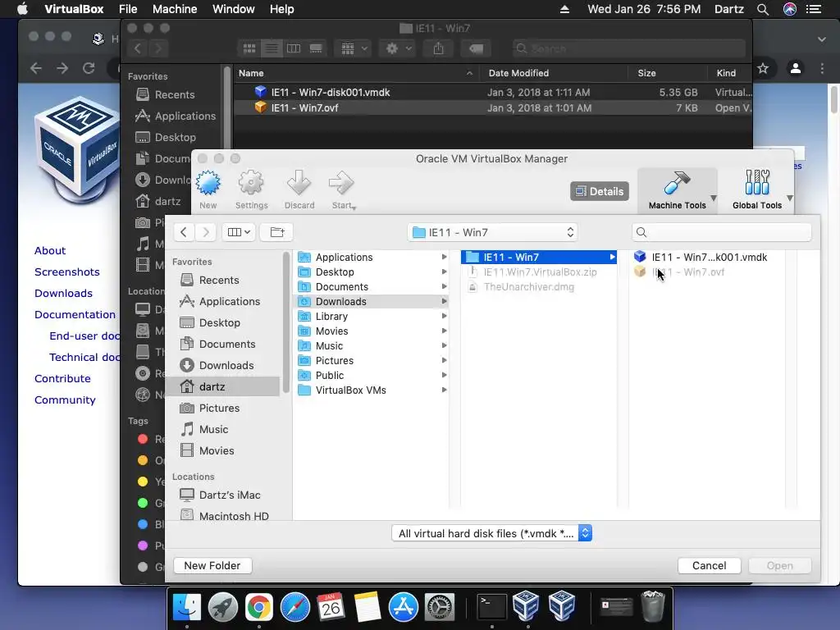Screen dimensions: 840x630
Task: Open the Machine menu
Action: (175, 9)
